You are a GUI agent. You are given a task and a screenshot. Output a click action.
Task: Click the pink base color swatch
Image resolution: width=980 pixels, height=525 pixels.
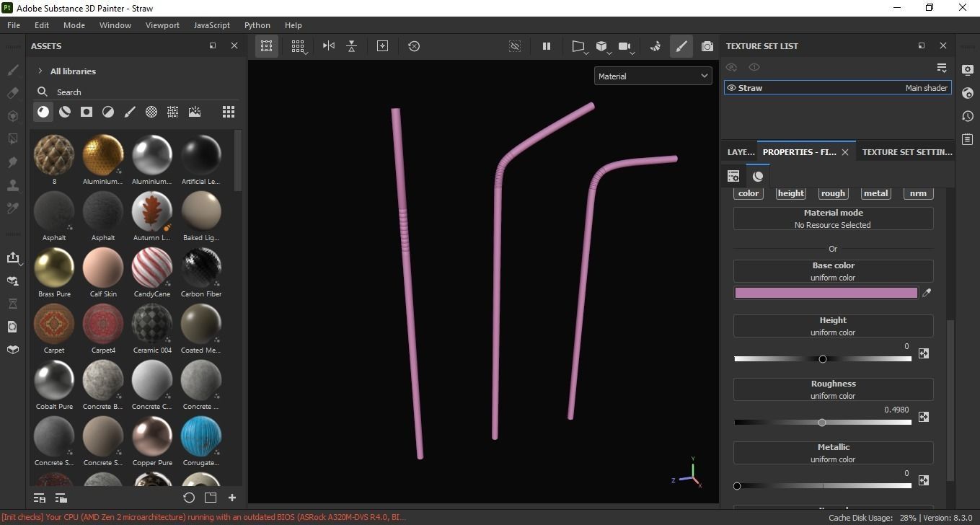tap(826, 293)
